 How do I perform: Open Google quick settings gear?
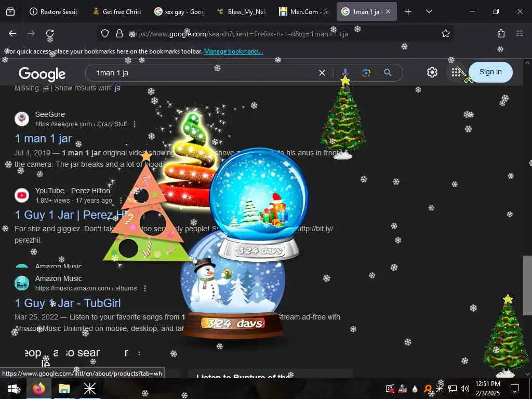point(432,72)
